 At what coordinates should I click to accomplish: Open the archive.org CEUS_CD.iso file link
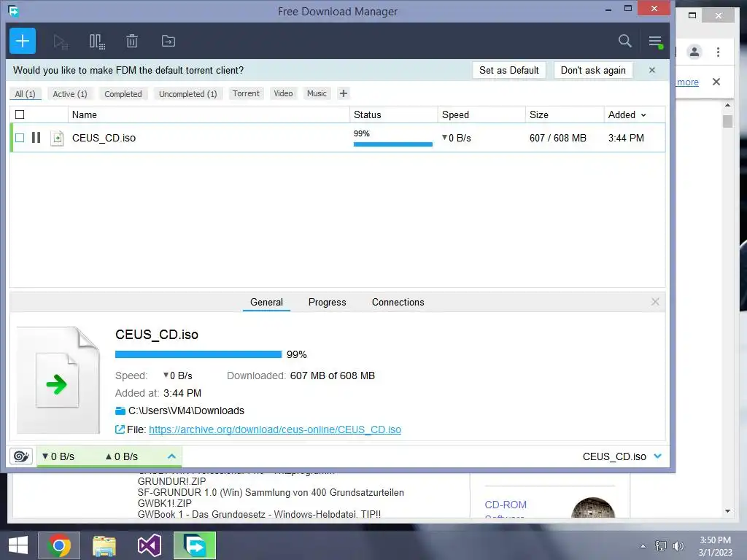click(x=275, y=429)
